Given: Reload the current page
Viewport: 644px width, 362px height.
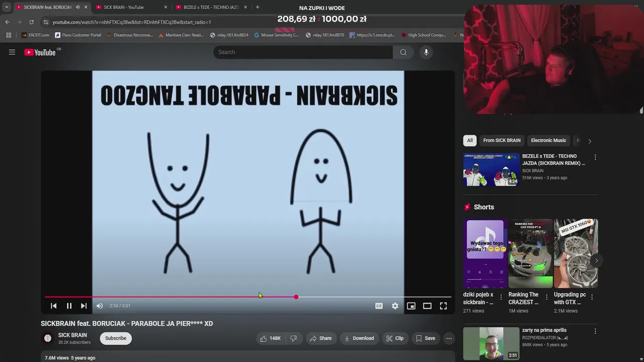Looking at the screenshot, I should coord(31,22).
